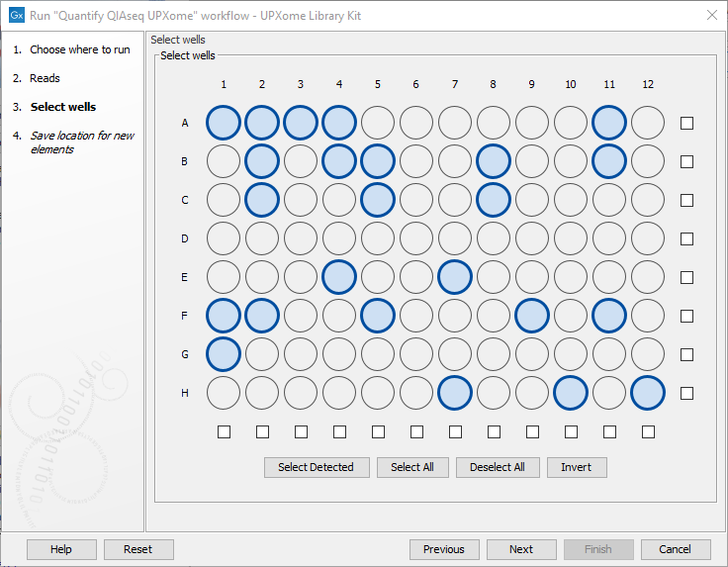Screen dimensions: 728x567
Task: Check the column 7 selection checkbox
Action: pyautogui.click(x=455, y=431)
